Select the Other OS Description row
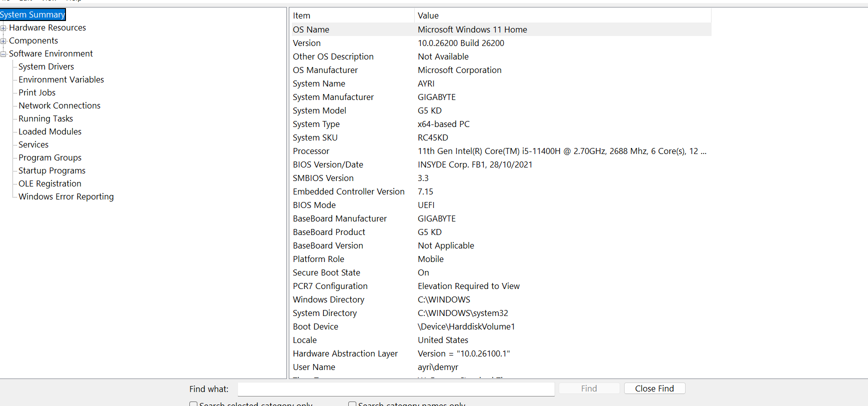This screenshot has width=868, height=406. 501,56
